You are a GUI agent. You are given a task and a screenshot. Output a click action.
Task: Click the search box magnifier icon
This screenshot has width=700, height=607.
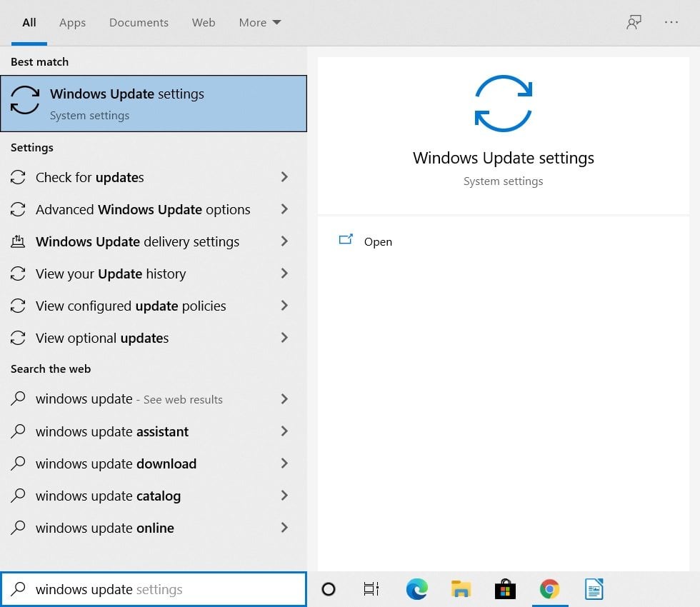18,589
